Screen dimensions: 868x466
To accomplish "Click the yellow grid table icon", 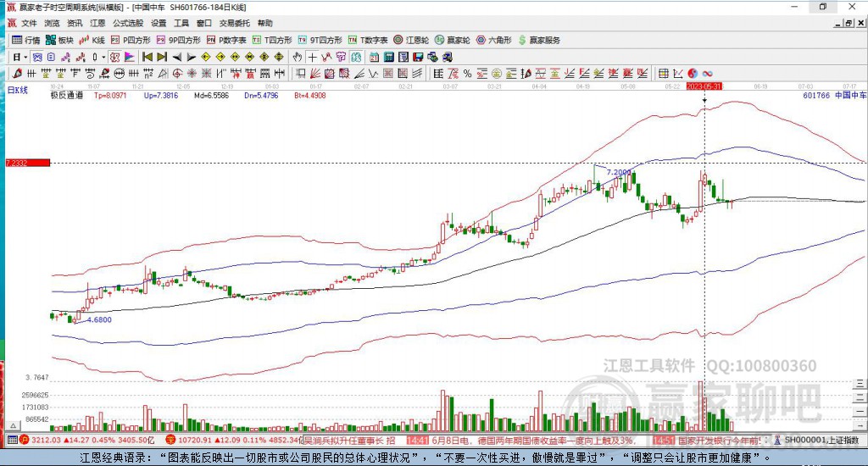I will 663,73.
